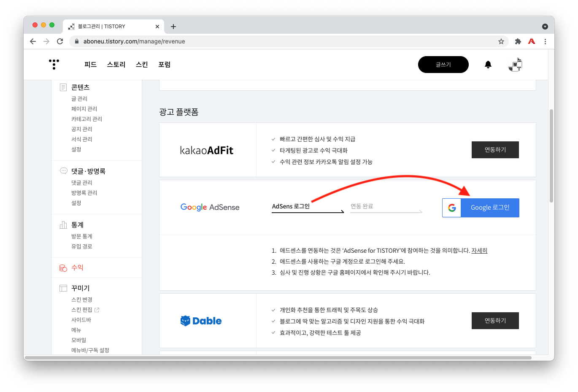This screenshot has height=392, width=578.
Task: Click the red A extension icon
Action: pos(532,41)
